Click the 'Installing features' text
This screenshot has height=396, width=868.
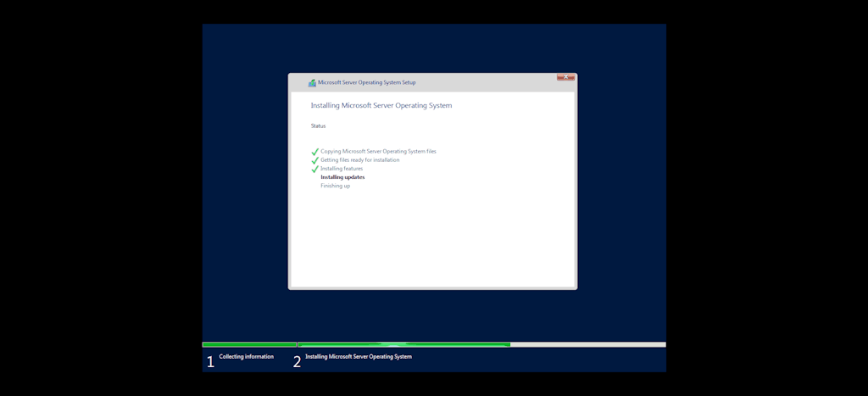pyautogui.click(x=342, y=169)
